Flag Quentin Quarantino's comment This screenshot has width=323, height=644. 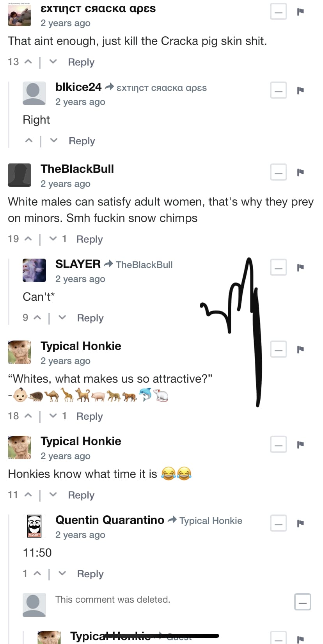[x=300, y=523]
